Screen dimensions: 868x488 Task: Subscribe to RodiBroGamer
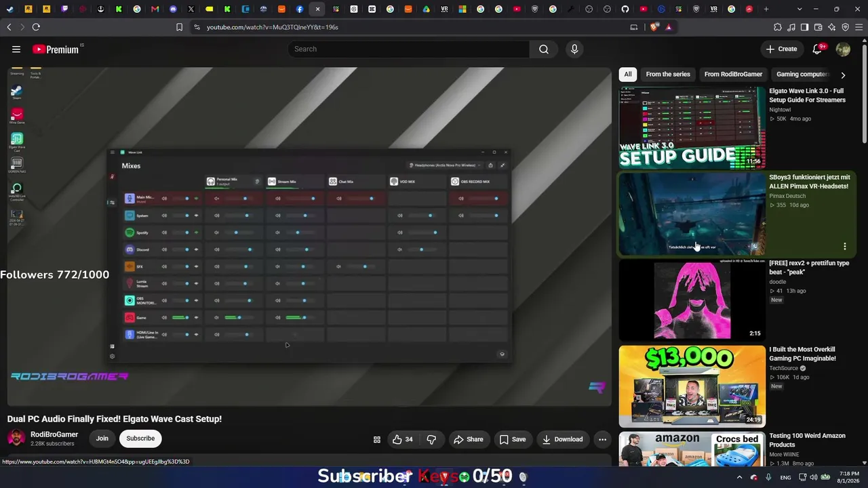pos(140,439)
